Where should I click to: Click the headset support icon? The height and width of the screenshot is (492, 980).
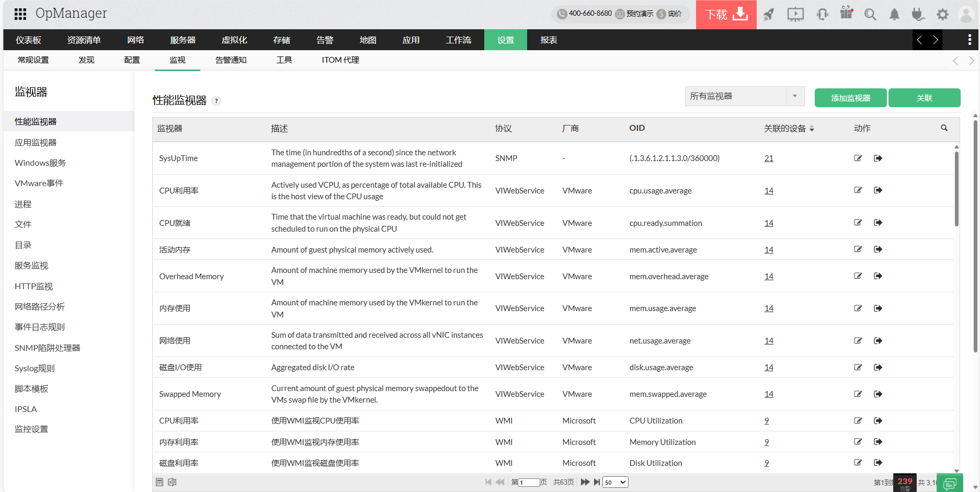(x=822, y=14)
